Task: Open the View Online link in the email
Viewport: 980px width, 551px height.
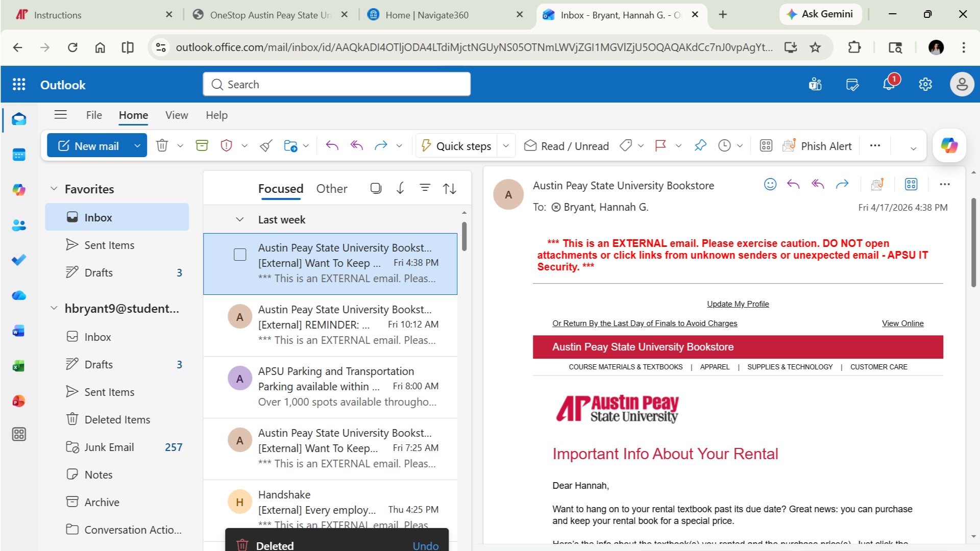Action: (x=902, y=323)
